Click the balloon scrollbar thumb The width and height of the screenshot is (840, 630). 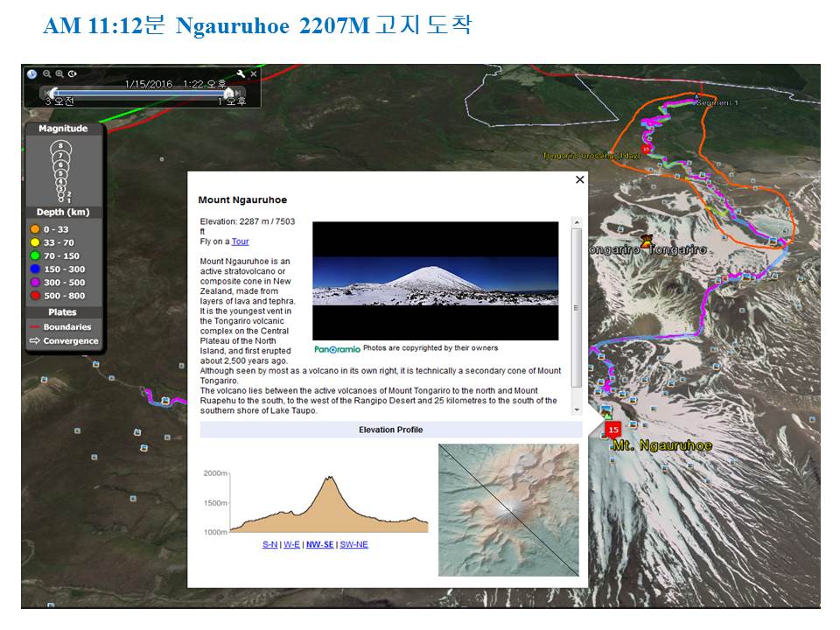pyautogui.click(x=577, y=308)
